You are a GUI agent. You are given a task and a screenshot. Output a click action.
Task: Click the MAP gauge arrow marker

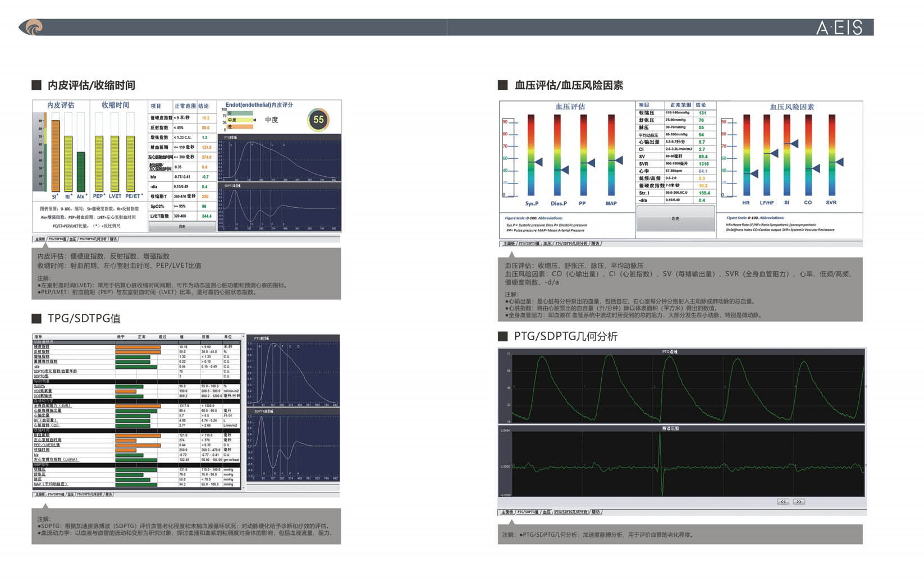coord(618,161)
